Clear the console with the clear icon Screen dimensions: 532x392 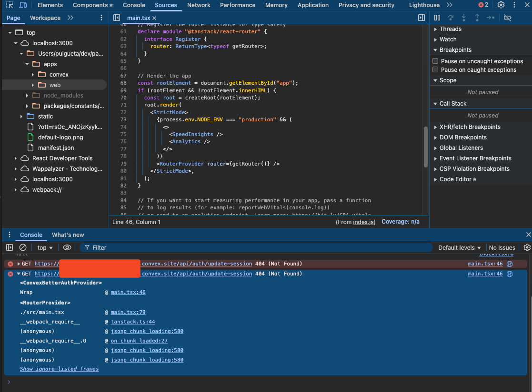pyautogui.click(x=23, y=247)
